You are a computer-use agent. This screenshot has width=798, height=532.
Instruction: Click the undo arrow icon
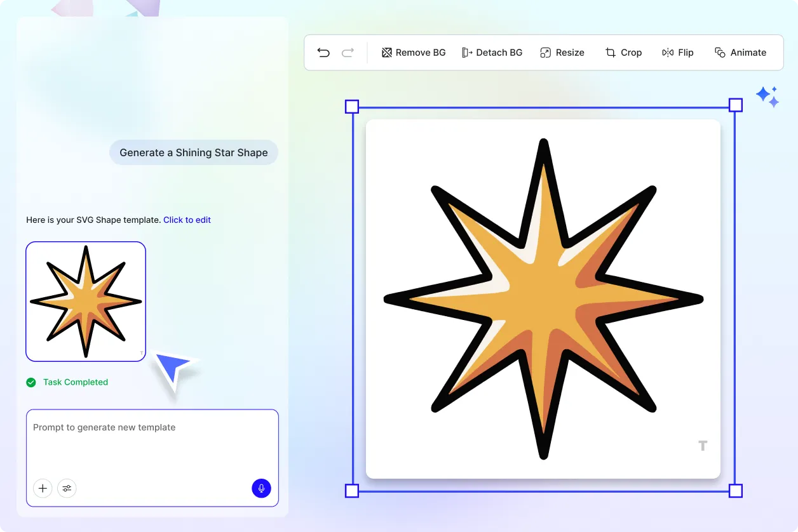tap(323, 53)
